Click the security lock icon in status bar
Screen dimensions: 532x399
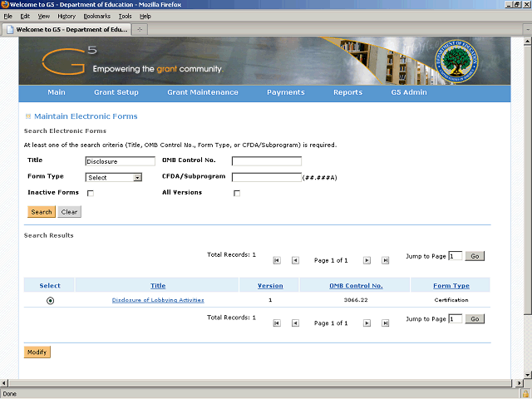(x=526, y=394)
